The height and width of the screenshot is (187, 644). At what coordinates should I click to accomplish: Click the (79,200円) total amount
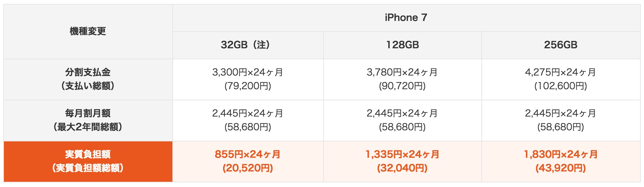248,86
